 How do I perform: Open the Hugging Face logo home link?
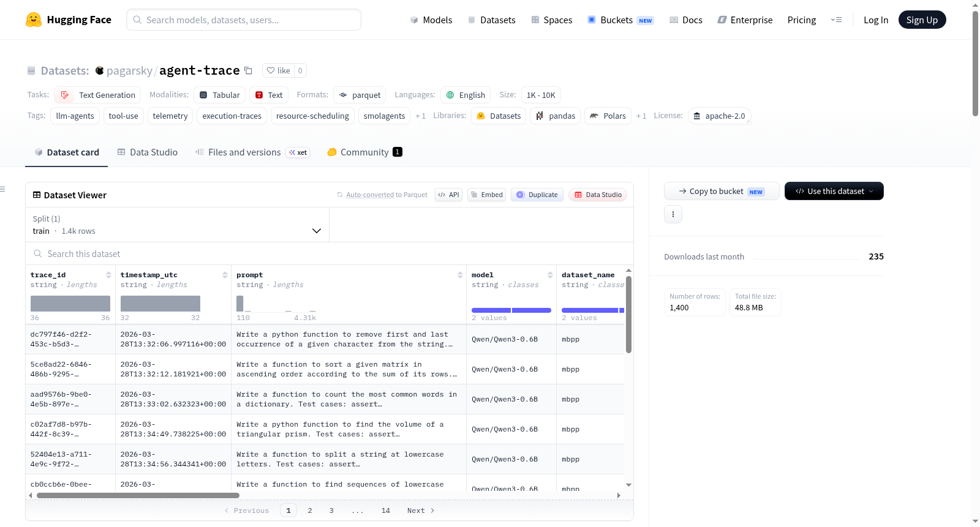(x=69, y=20)
